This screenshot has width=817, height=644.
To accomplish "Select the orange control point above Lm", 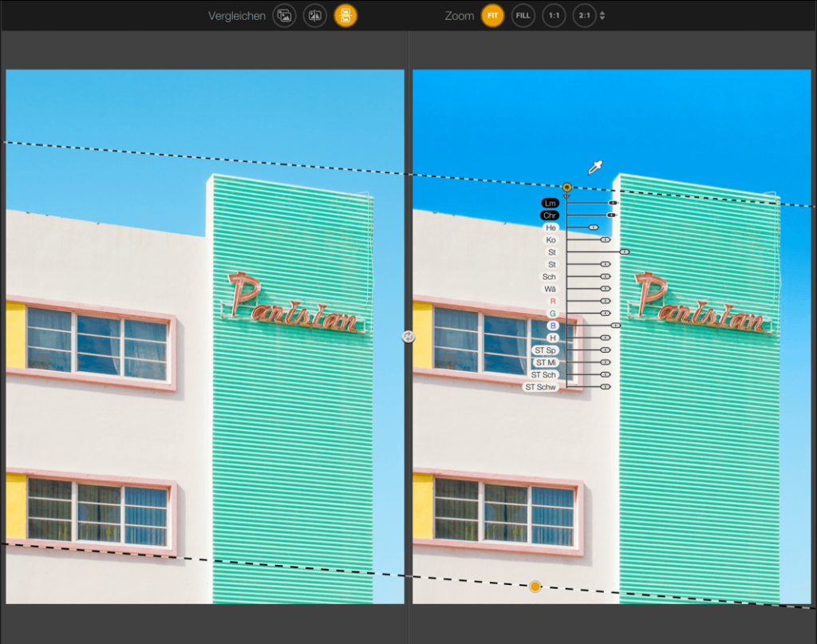I will 567,187.
